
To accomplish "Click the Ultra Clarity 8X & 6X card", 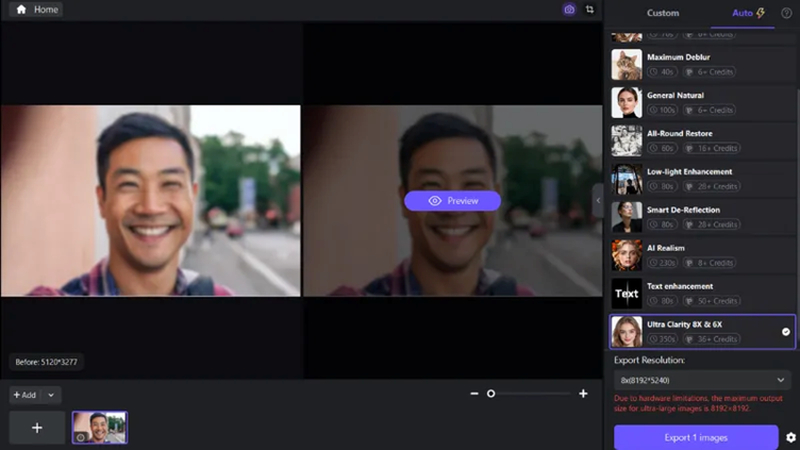I will tap(702, 332).
